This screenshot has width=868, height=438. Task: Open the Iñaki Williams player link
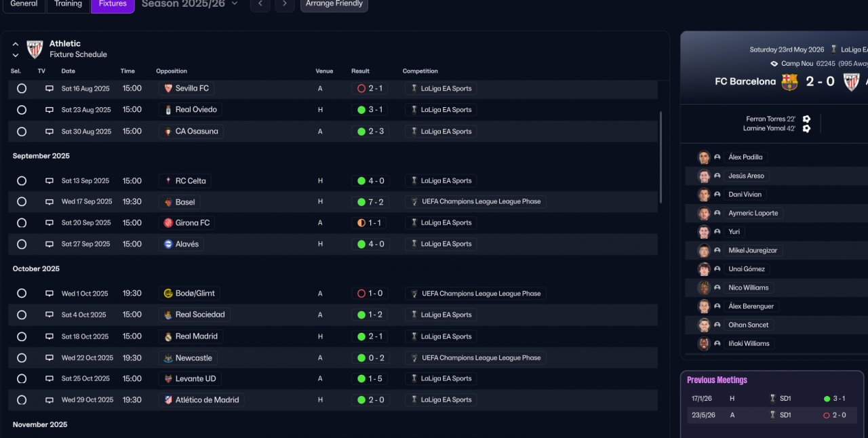coord(749,344)
